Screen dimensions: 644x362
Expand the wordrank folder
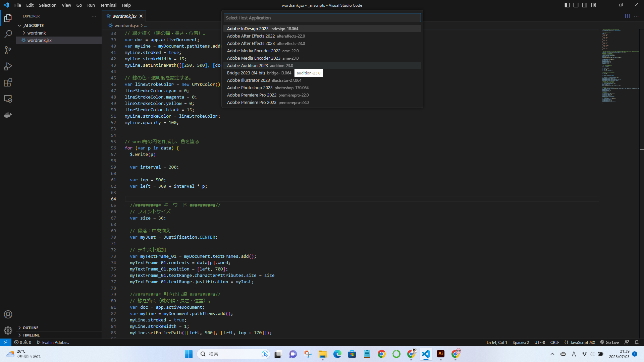coord(36,33)
